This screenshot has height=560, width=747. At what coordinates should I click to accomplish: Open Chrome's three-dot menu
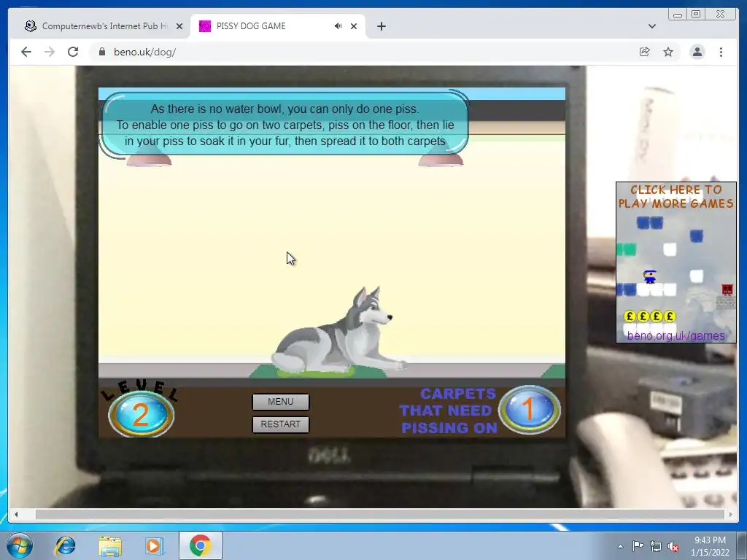tap(721, 52)
